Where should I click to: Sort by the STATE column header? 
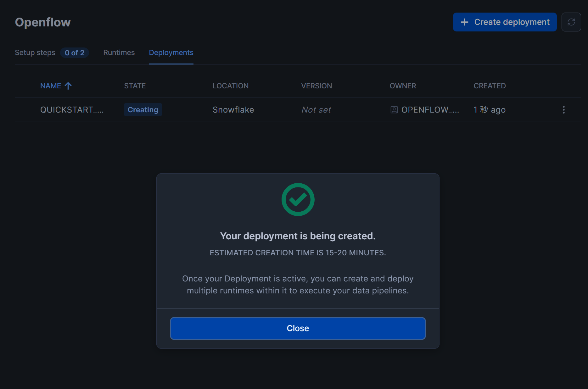tap(135, 86)
